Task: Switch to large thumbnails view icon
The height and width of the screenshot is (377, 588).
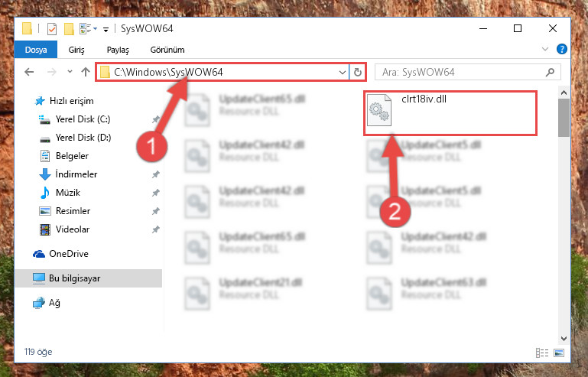Action: pos(559,353)
